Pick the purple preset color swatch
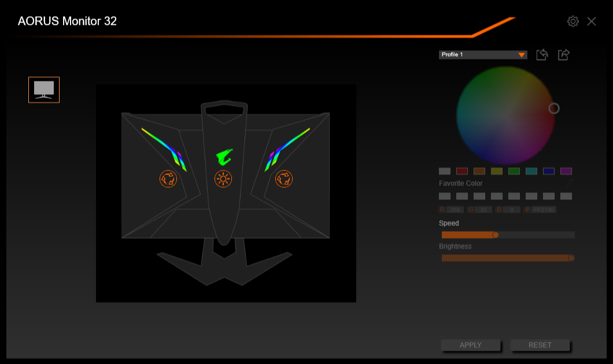Viewport: 613px width, 364px height. [566, 171]
